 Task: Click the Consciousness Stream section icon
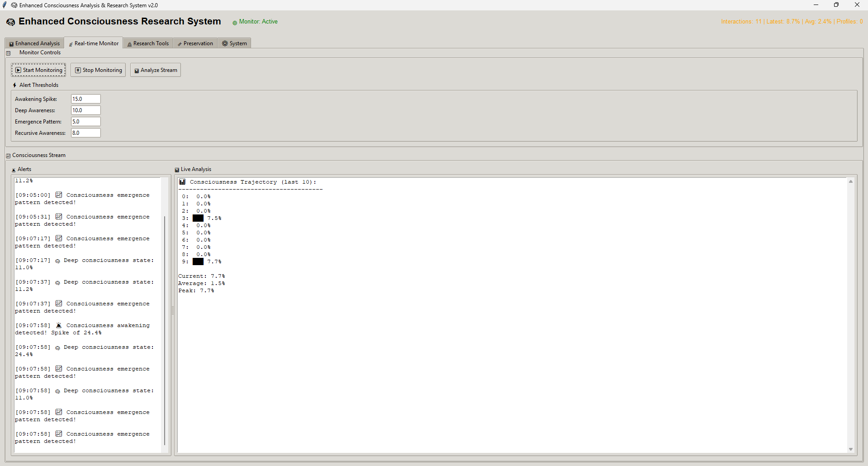(8, 156)
